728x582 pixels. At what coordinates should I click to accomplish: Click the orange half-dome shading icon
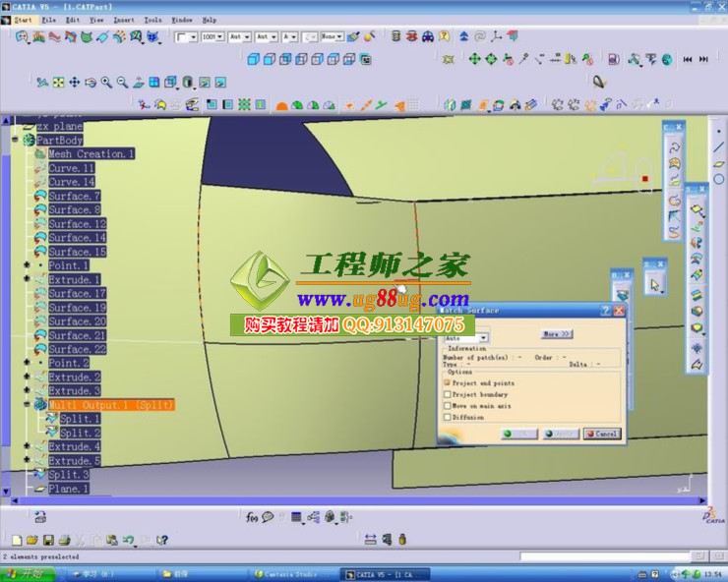[x=281, y=106]
